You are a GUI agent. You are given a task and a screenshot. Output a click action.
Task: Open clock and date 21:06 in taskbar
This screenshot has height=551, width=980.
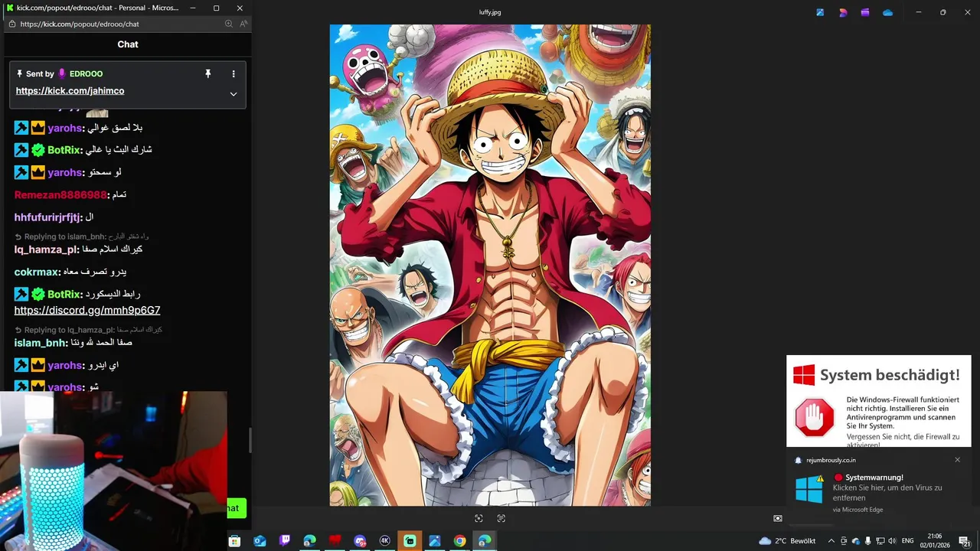935,541
